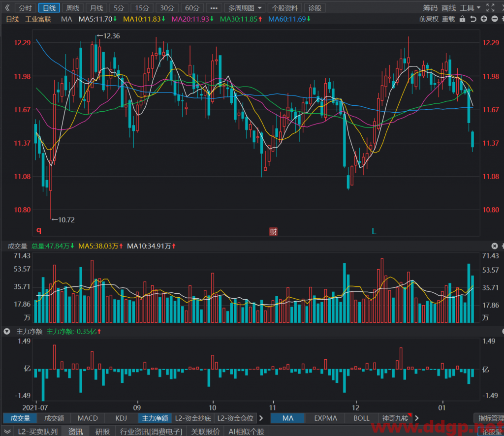Click the MA30:11.85 indicator value

tap(241, 19)
